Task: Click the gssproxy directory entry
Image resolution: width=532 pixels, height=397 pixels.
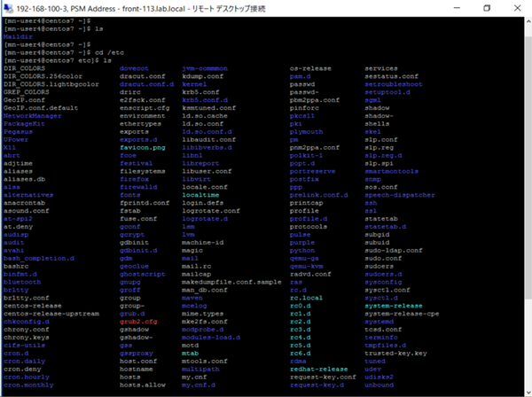Action: coord(137,354)
